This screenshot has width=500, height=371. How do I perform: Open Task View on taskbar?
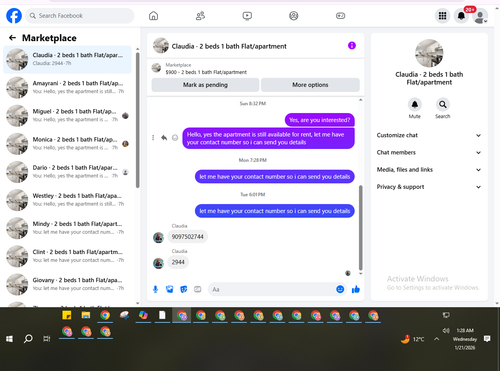[x=46, y=339]
